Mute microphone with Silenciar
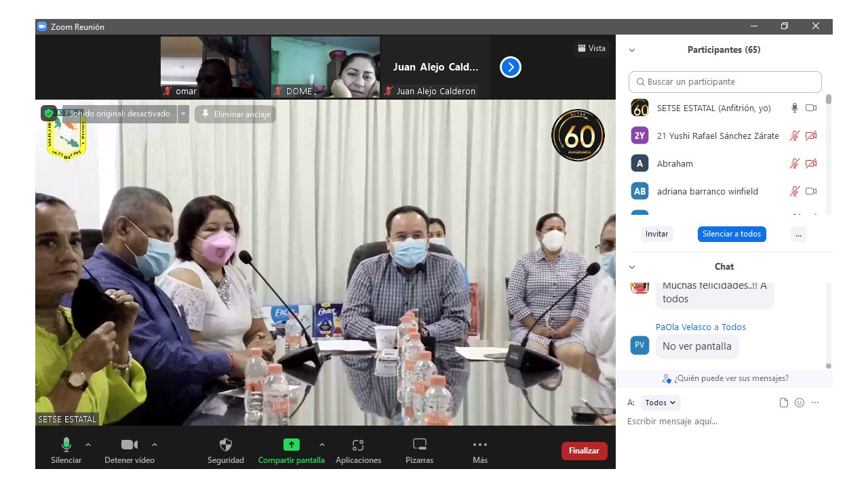868x488 pixels. [66, 451]
